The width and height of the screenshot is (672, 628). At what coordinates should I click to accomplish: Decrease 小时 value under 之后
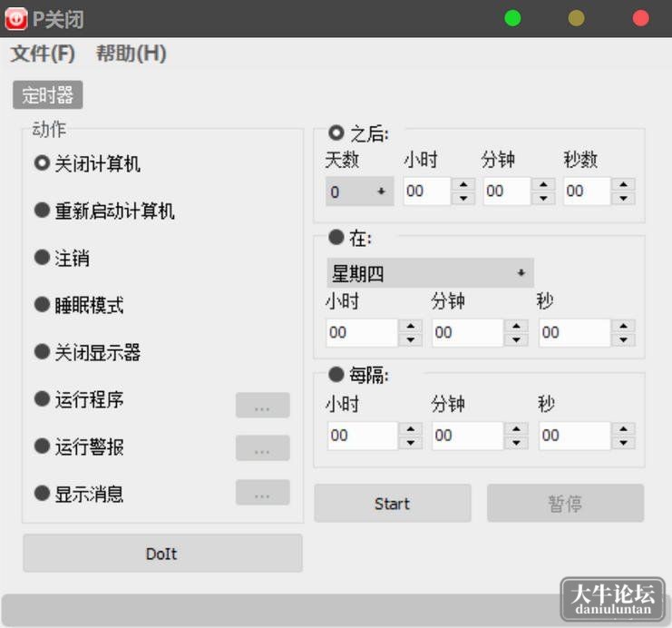[x=463, y=198]
